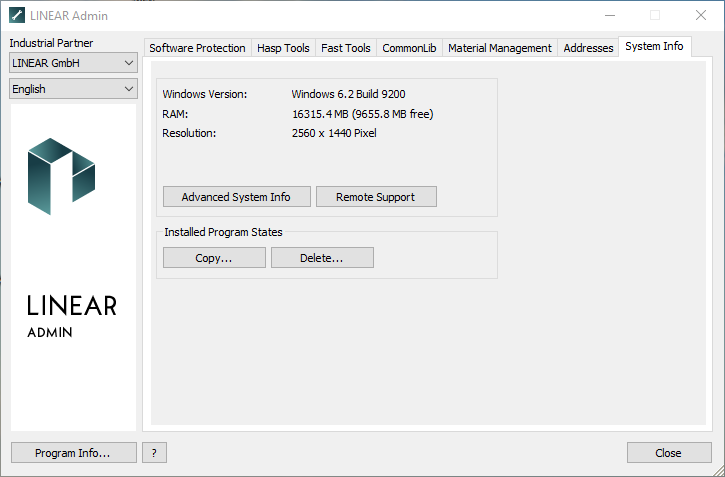725x477 pixels.
Task: Minimize the LINEAR Admin window
Action: (x=610, y=15)
